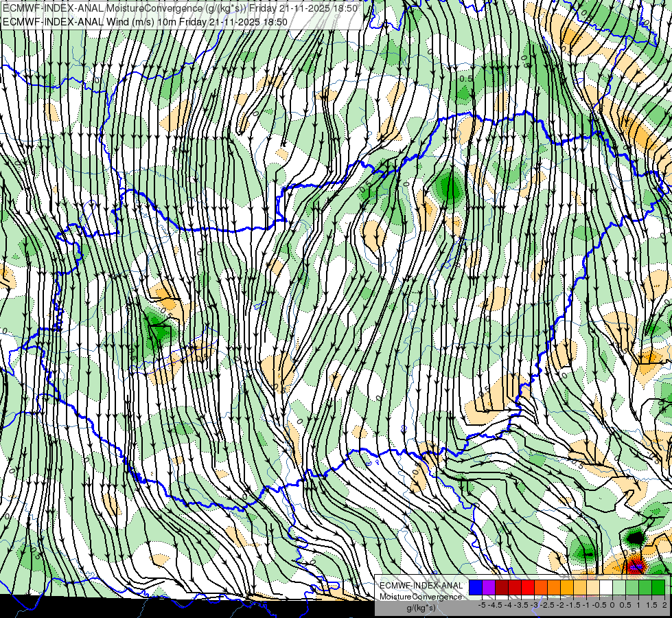672x618 pixels.
Task: Click the legend tick label '-5'
Action: 482,605
